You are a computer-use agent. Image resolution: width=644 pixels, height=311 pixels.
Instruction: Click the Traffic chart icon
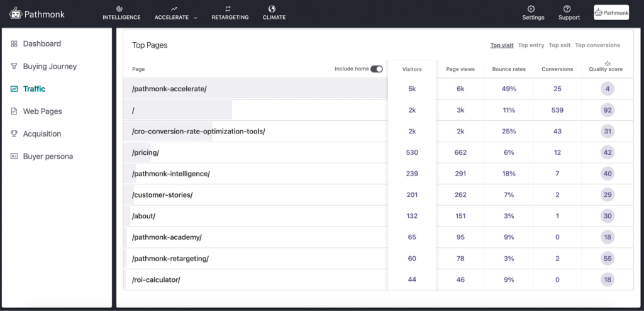(x=14, y=89)
